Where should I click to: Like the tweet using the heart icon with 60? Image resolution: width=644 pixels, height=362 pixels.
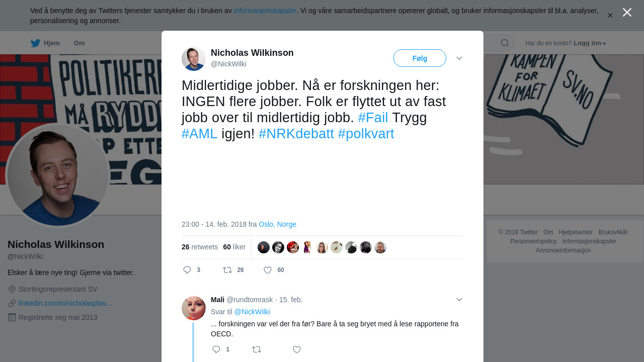(x=268, y=270)
